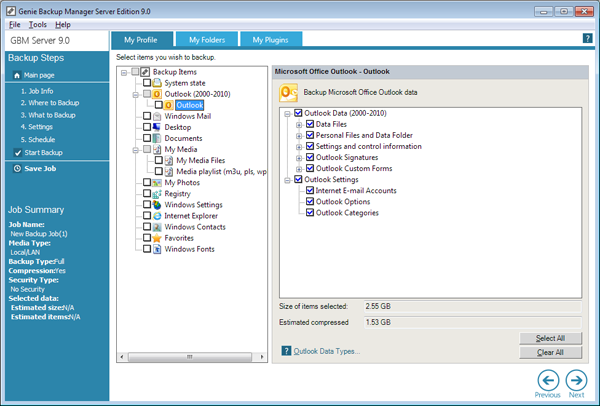Click the horizontal scrollbar thumb in tree

189,357
